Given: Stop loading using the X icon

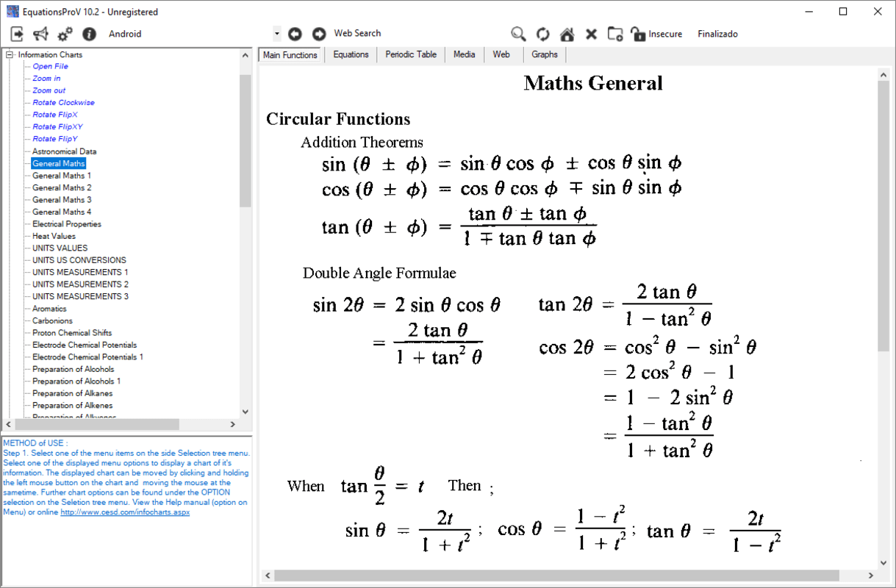Looking at the screenshot, I should (x=591, y=34).
